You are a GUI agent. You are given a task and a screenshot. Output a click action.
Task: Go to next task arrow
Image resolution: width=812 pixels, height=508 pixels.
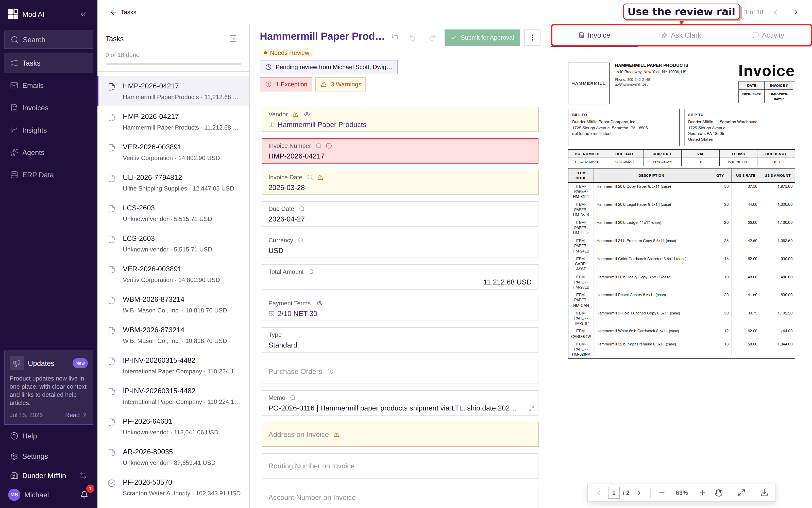(x=796, y=12)
